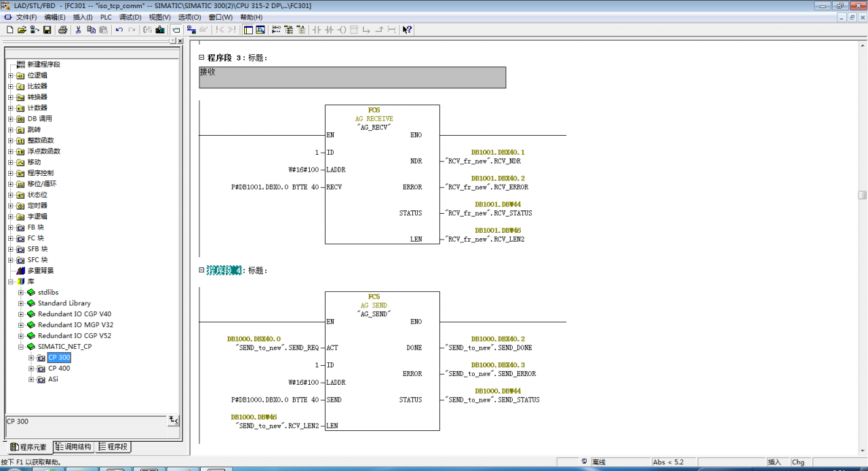Collapse the SIMATIC_NET_CP library
Image resolution: width=868 pixels, height=471 pixels.
21,347
